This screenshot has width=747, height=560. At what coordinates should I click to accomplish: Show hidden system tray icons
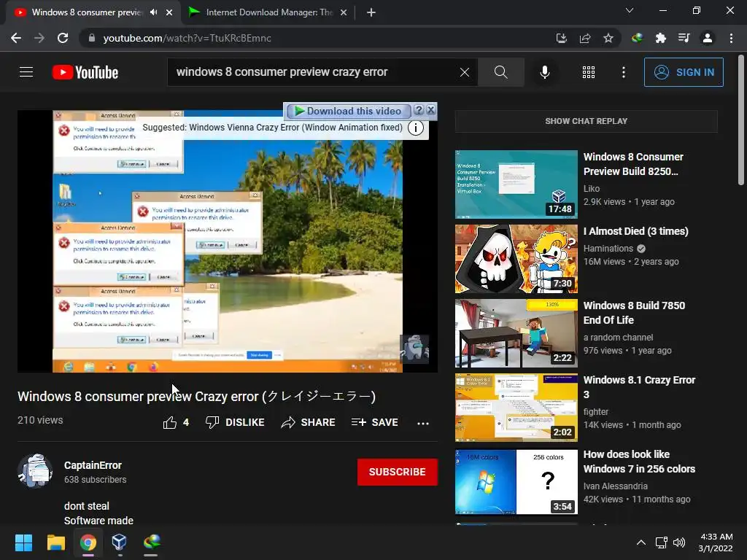click(641, 542)
